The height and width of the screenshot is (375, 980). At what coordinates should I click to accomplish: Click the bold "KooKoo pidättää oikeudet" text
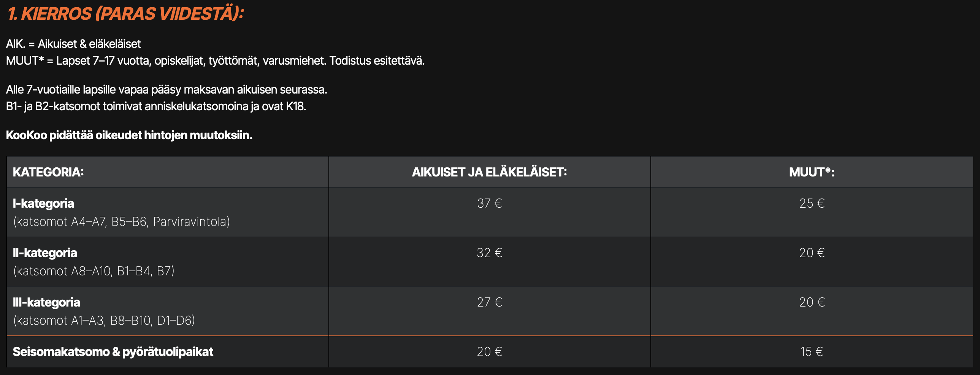tap(129, 135)
